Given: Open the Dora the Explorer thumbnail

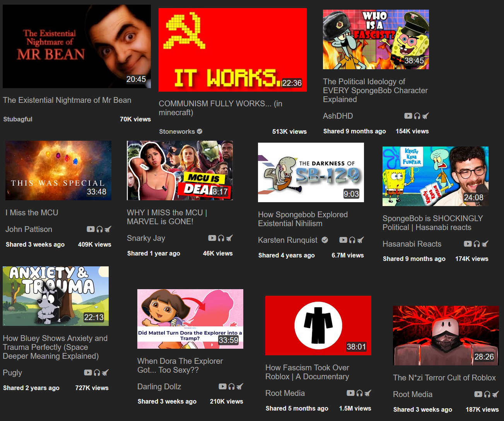Looking at the screenshot, I should pyautogui.click(x=190, y=319).
